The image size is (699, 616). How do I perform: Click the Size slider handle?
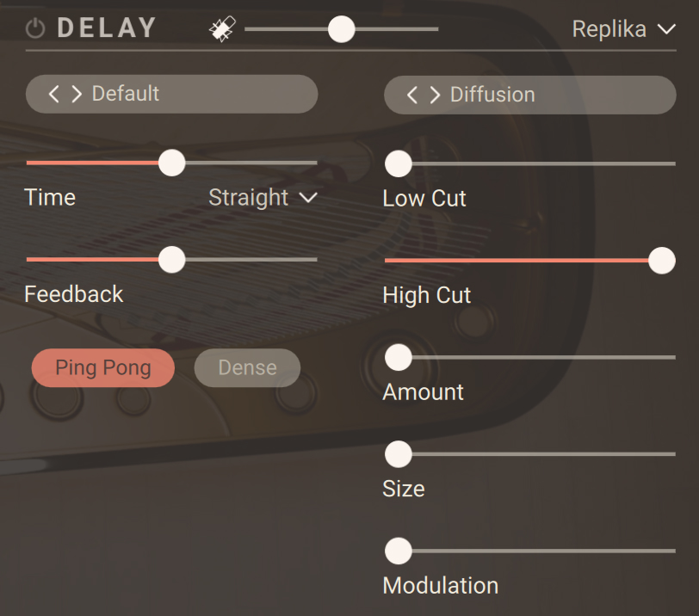click(398, 453)
